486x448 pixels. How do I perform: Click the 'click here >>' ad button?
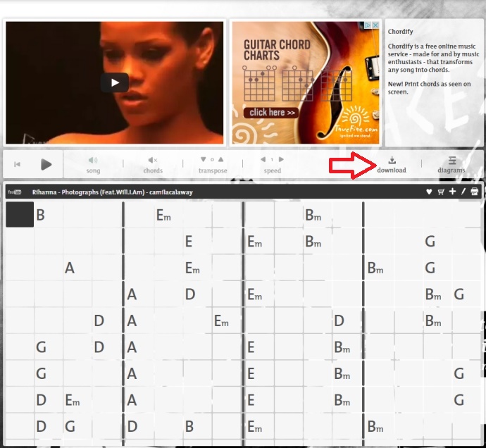pyautogui.click(x=271, y=113)
